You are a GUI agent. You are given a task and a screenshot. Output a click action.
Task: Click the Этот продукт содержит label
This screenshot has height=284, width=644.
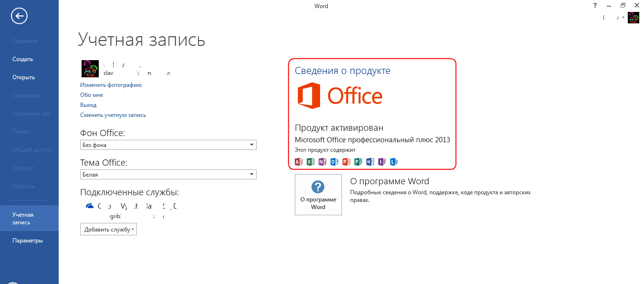pos(325,150)
